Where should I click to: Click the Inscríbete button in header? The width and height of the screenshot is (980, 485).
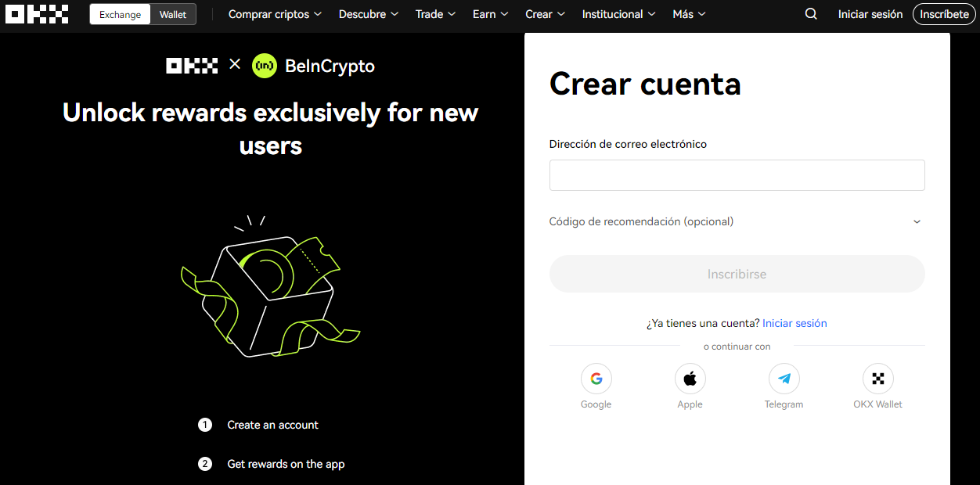[944, 14]
